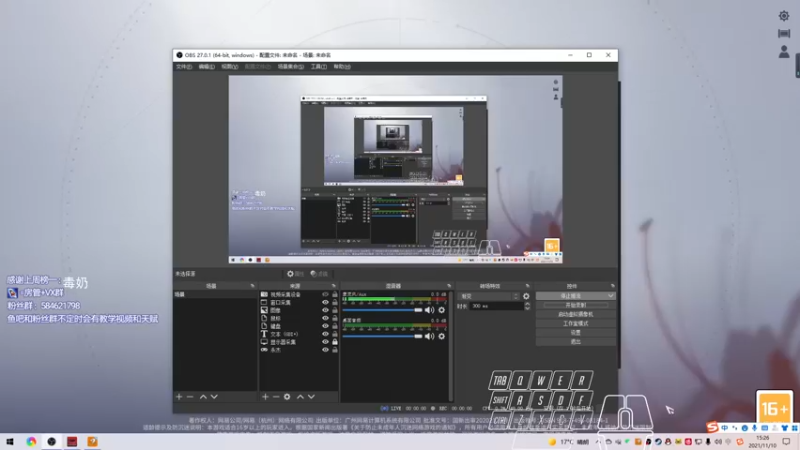
Task: Lock the 窗口采集 source
Action: pyautogui.click(x=335, y=303)
